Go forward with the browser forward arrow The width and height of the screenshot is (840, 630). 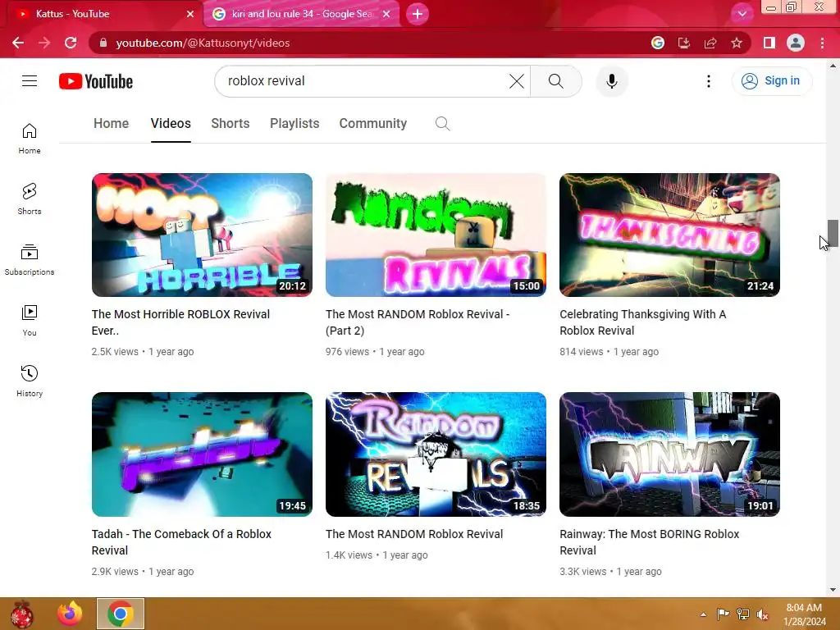(x=44, y=43)
